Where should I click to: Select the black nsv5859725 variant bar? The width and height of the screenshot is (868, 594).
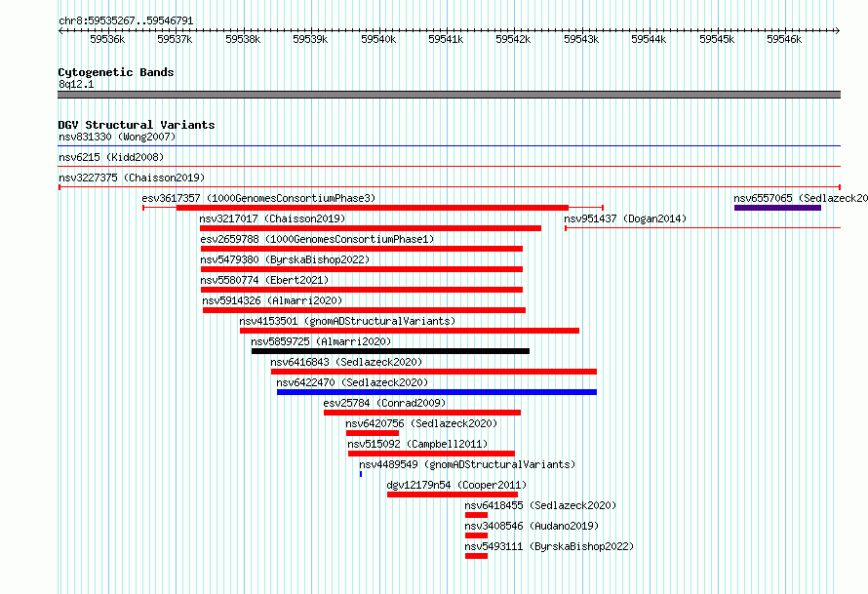[x=390, y=351]
